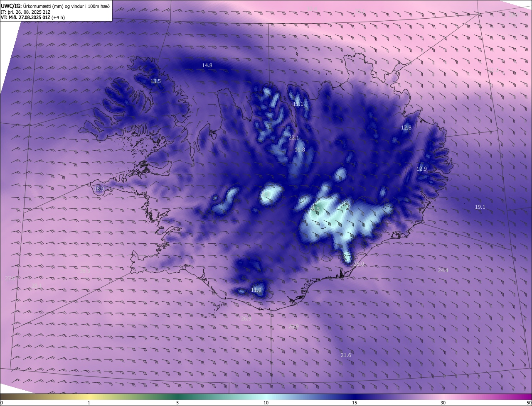Screen dimensions: 532x406
Task: Click the 19.1 value label
Action: click(480, 207)
